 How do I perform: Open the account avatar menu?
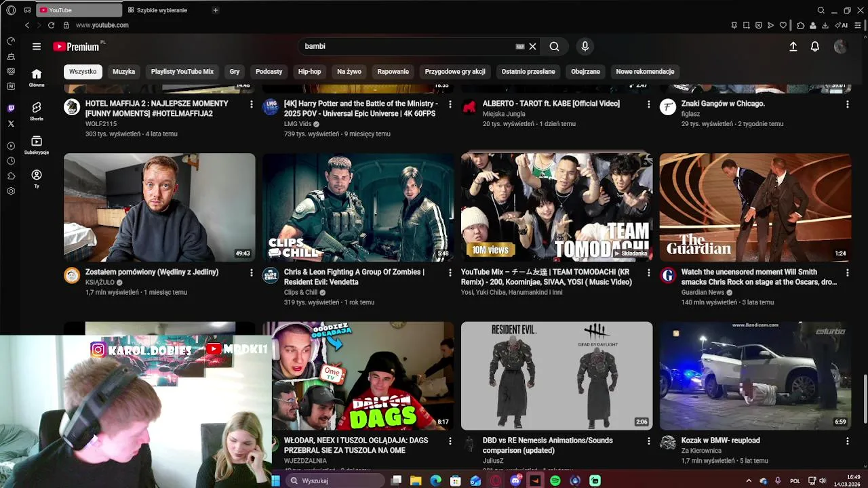tap(840, 46)
